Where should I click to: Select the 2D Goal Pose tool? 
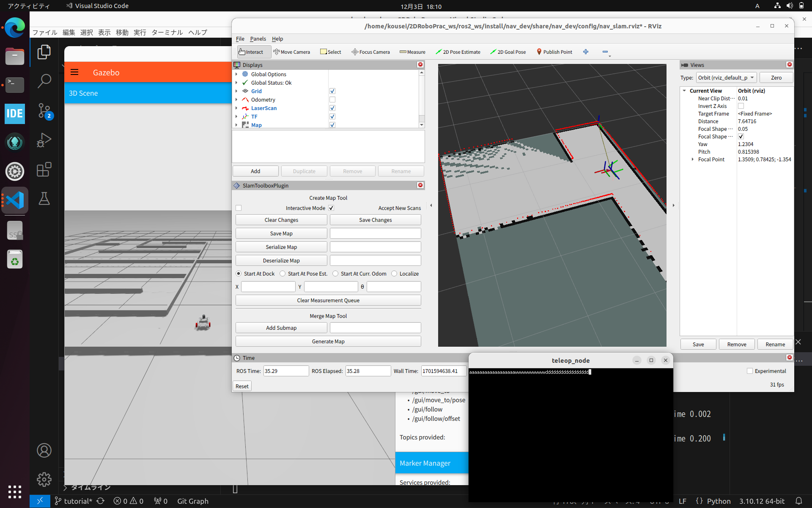tap(508, 52)
